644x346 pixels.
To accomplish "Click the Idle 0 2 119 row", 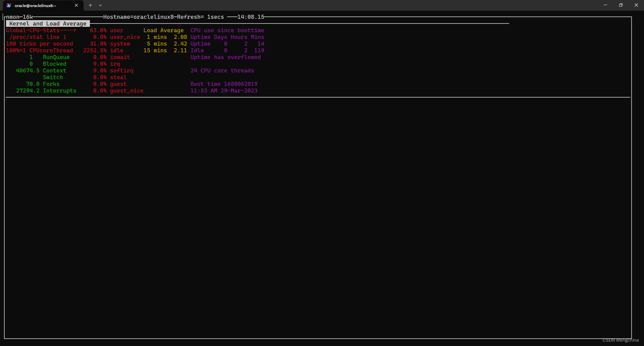I will click(x=227, y=50).
